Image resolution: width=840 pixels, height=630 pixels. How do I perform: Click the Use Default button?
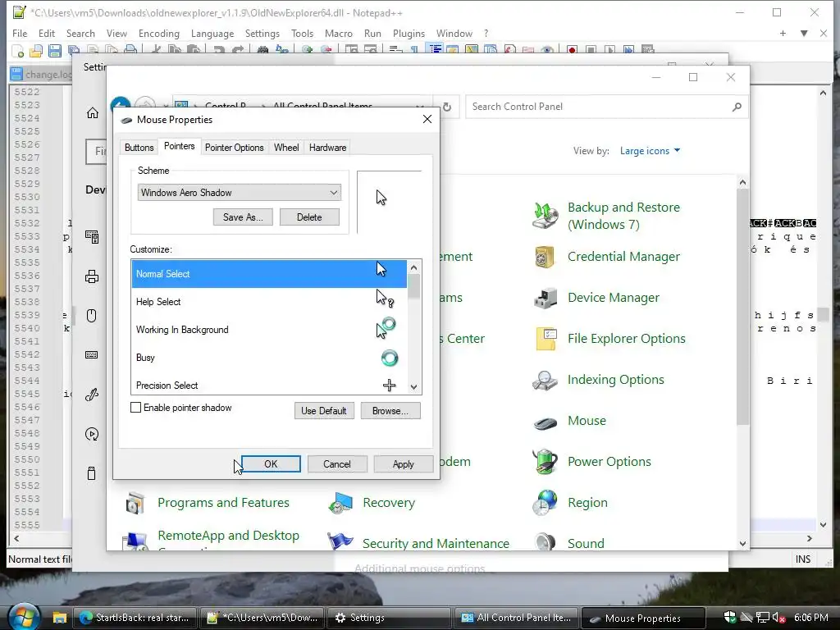(x=324, y=411)
